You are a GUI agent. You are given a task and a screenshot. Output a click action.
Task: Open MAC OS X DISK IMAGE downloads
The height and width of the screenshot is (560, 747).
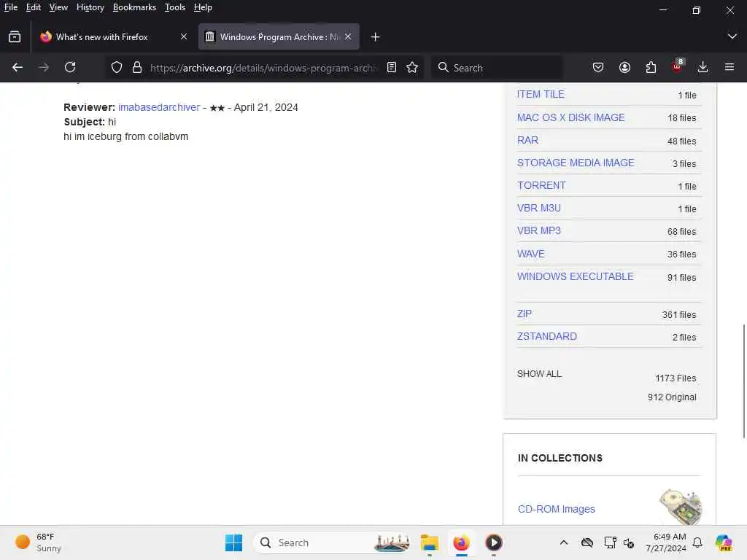(x=570, y=117)
